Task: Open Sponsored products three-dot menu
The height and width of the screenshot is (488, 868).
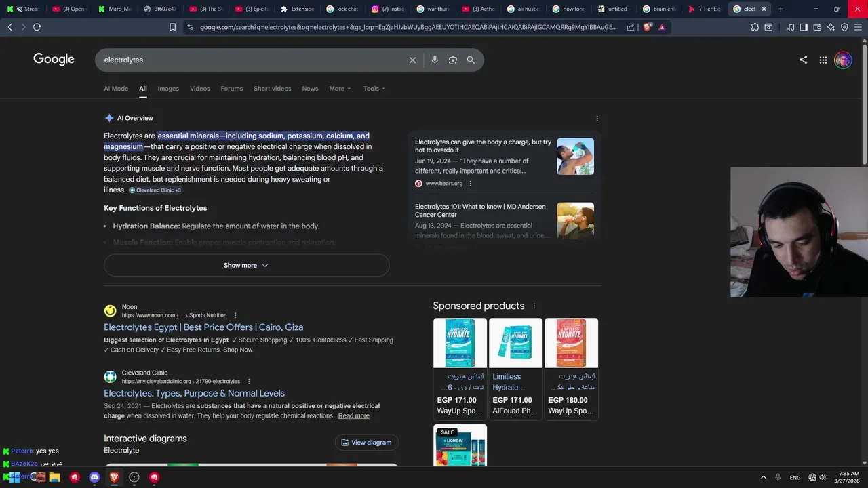Action: point(534,306)
